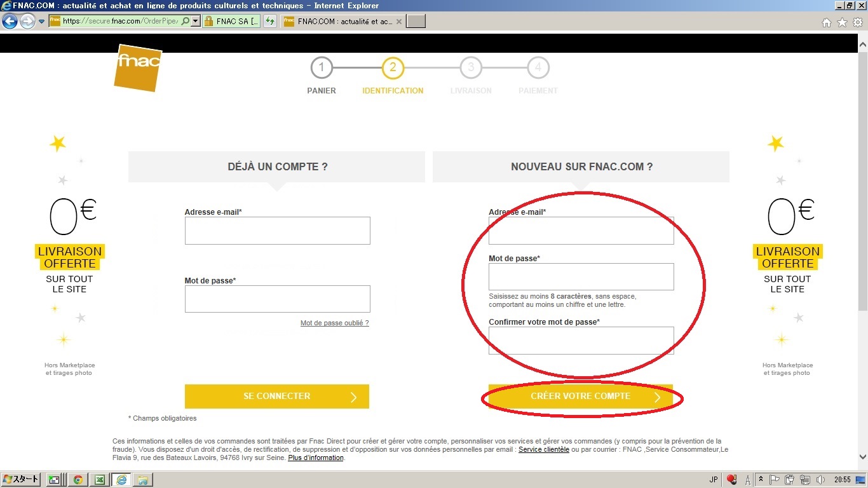Expand the address bar autocomplete dropdown

[x=195, y=22]
